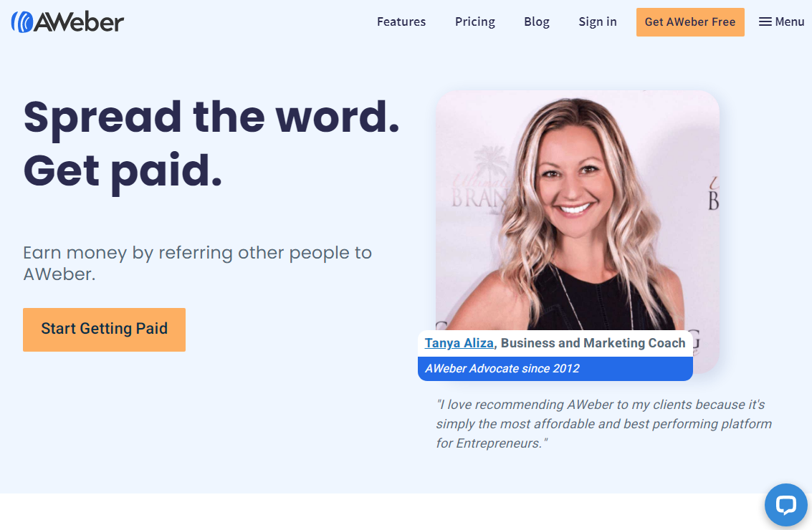
Task: Click Tanya Aliza's portrait photo
Action: tap(577, 210)
